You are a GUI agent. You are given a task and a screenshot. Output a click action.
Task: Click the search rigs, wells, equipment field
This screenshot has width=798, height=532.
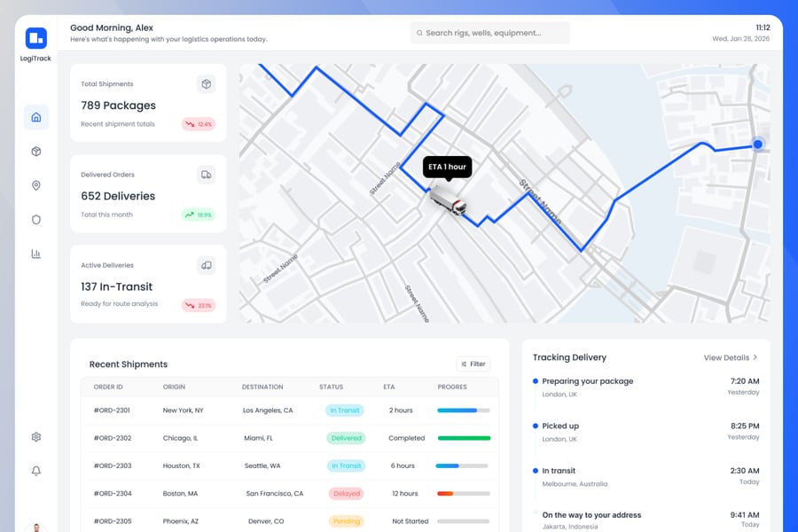point(489,33)
